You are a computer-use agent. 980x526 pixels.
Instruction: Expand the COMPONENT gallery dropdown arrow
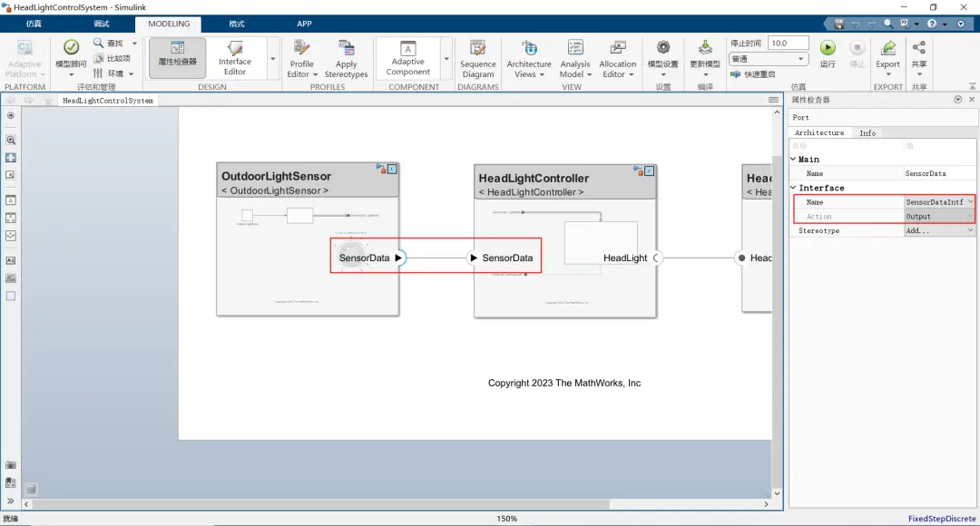(446, 59)
